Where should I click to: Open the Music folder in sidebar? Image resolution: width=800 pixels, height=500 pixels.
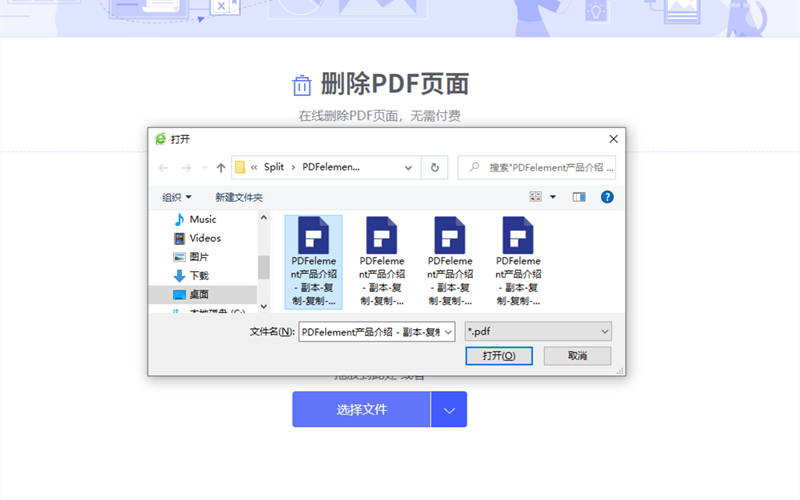coord(203,219)
